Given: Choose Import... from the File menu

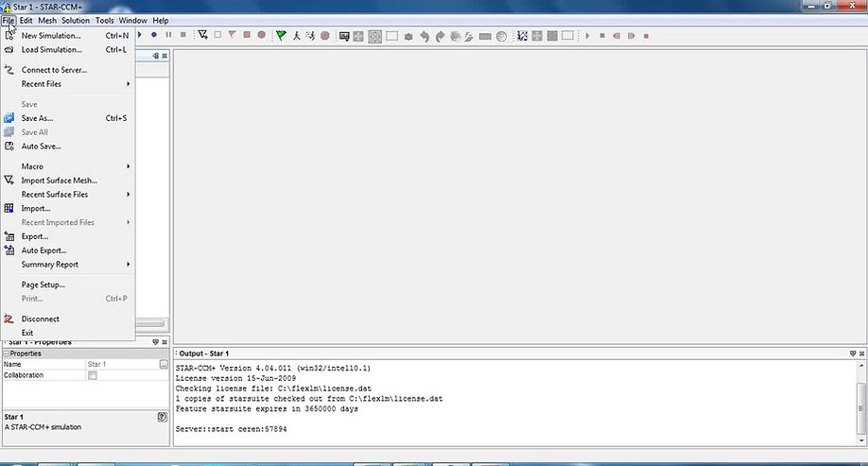Looking at the screenshot, I should pos(68,209).
